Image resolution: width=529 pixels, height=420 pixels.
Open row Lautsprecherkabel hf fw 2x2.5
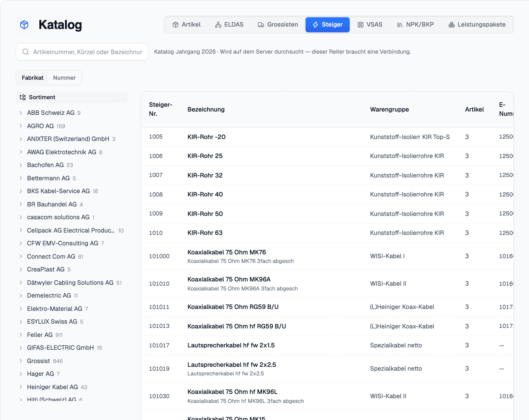pyautogui.click(x=327, y=369)
